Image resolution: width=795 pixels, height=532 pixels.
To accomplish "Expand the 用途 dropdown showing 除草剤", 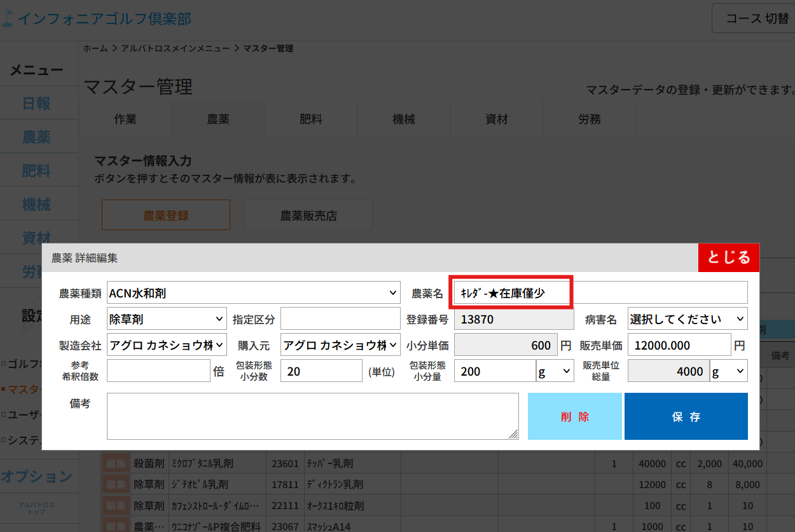I will [x=167, y=319].
